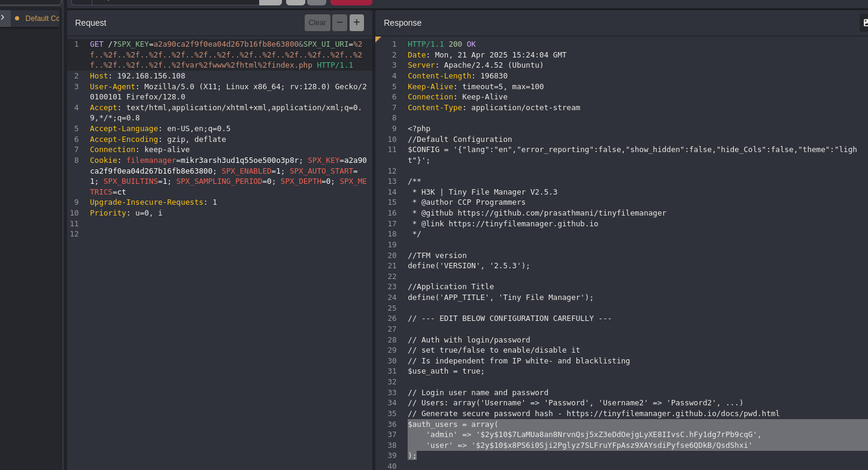Screen dimensions: 868x470
Task: Click the plus button in Request header
Action: tap(357, 23)
